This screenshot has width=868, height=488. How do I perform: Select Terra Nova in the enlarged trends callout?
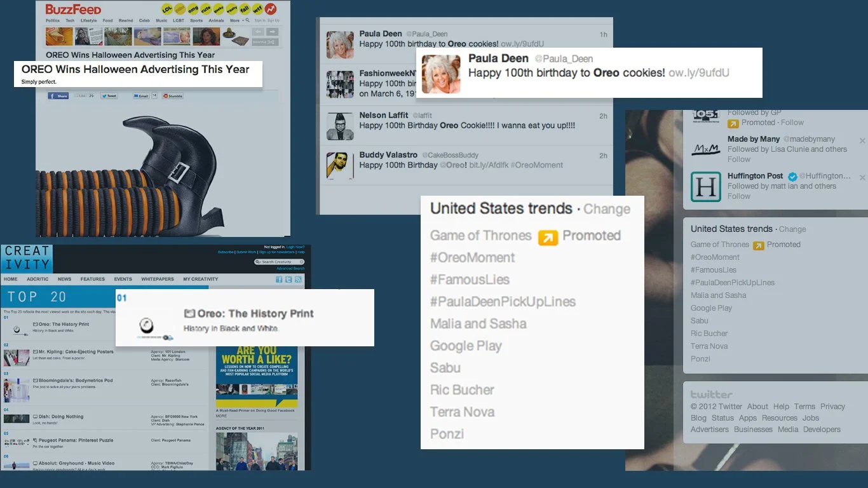462,412
